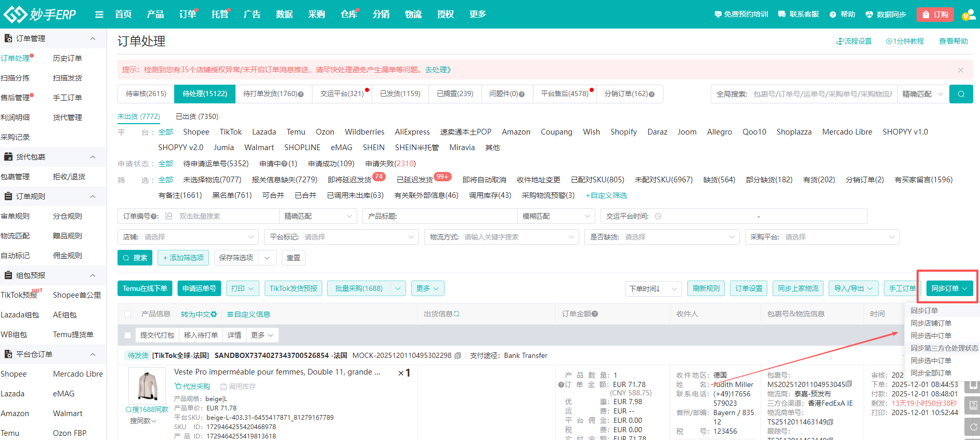The image size is (980, 440).
Task: Open the 平台标记 dropdown
Action: 342,237
